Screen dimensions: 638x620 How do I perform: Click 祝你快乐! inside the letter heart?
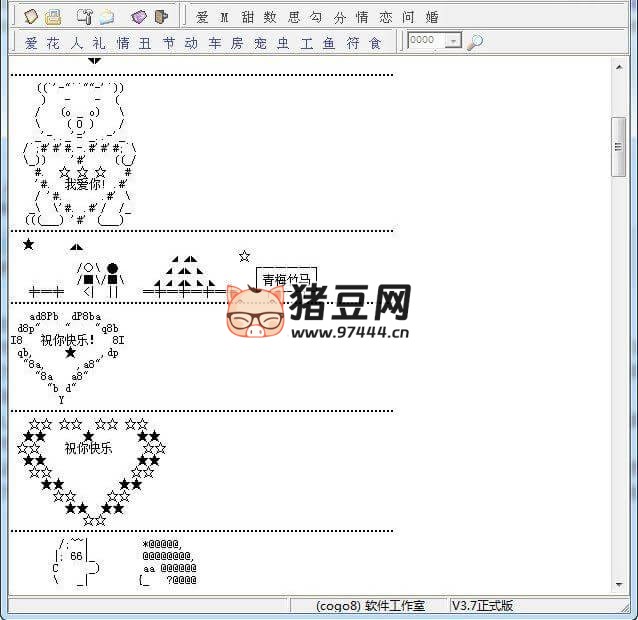pos(67,340)
